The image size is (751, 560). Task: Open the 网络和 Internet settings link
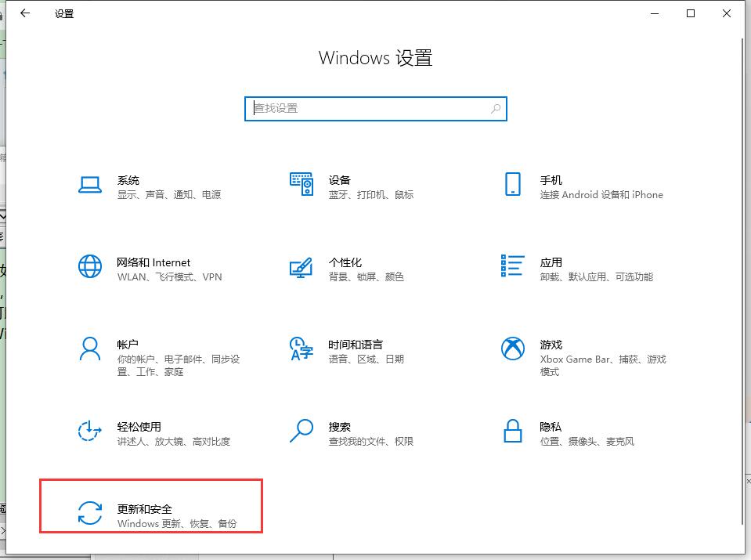click(153, 262)
